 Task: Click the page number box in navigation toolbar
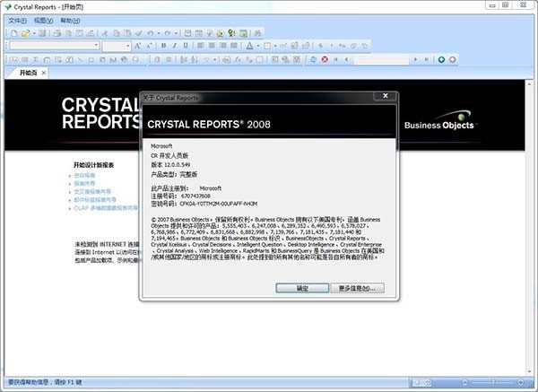click(x=381, y=60)
